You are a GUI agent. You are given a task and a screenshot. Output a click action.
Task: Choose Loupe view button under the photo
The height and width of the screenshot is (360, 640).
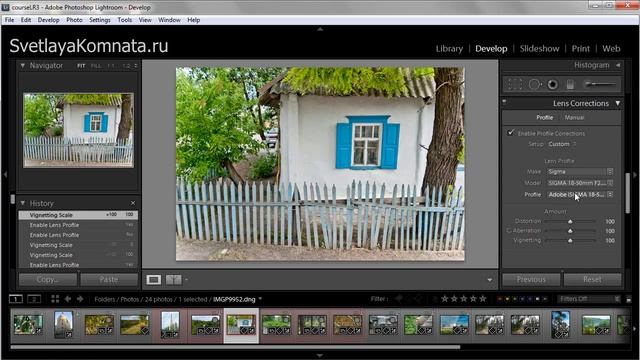tap(154, 280)
